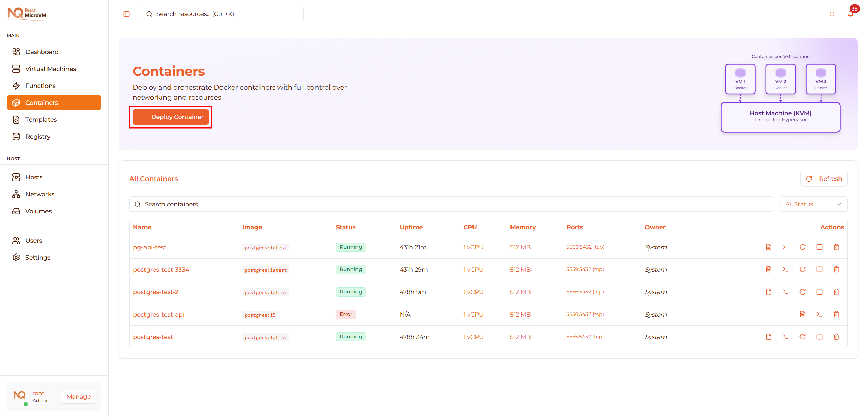This screenshot has height=417, width=868.
Task: Open a terminal into the postgres-test container
Action: coord(786,337)
